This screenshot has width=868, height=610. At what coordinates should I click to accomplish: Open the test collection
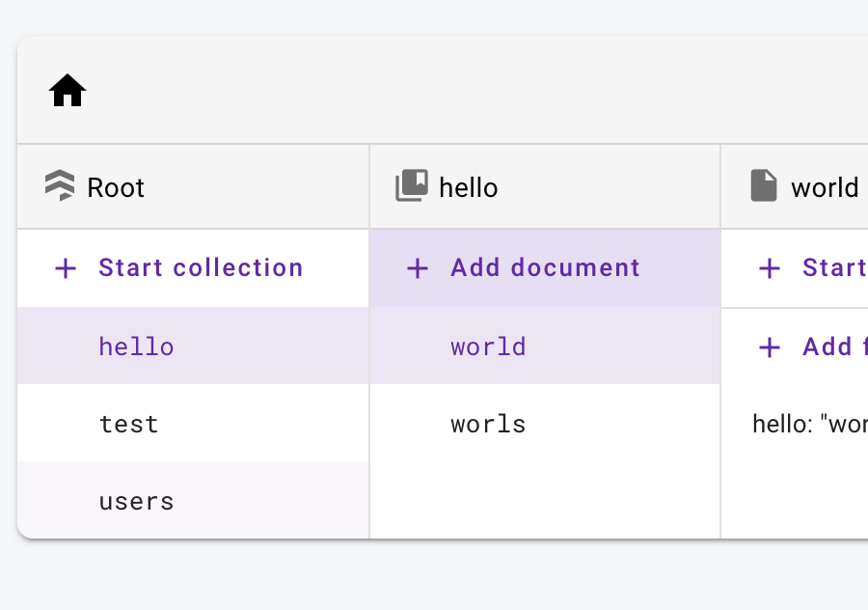tap(129, 424)
